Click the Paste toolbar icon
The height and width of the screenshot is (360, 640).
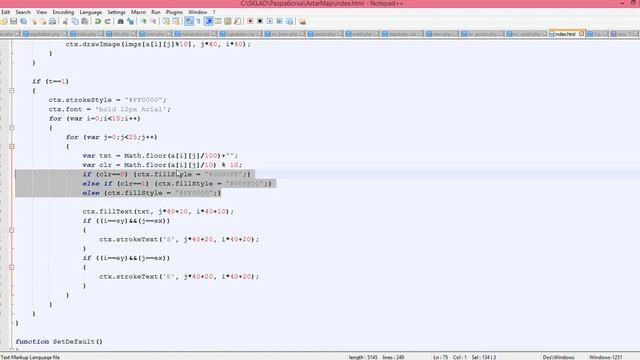(x=84, y=21)
